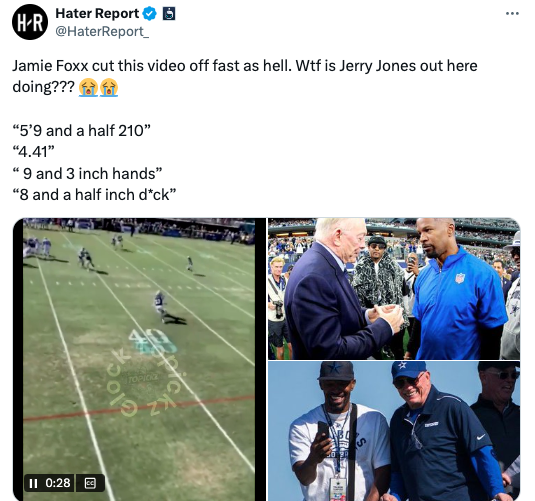Click the football field video thumbnail

coord(139,359)
